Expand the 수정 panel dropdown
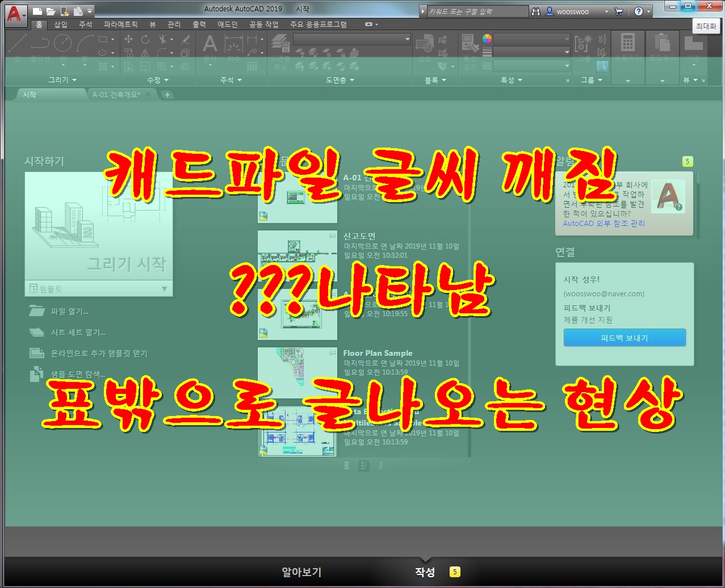725x588 pixels. 158,80
